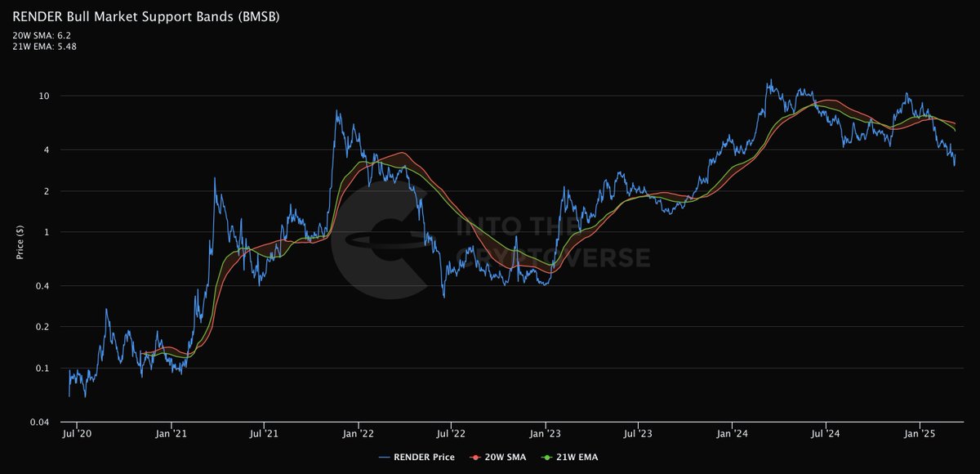Image resolution: width=980 pixels, height=474 pixels.
Task: Click the x-axis label Jan '22
Action: click(x=359, y=433)
